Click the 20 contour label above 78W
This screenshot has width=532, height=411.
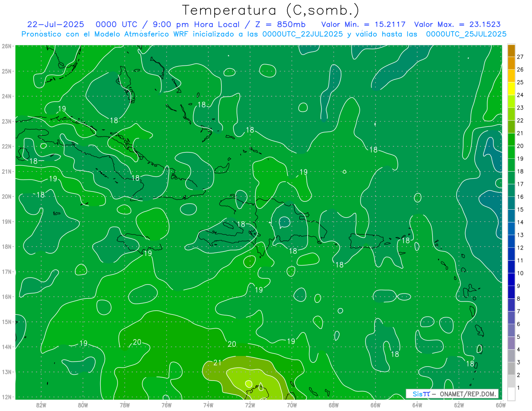point(137,342)
